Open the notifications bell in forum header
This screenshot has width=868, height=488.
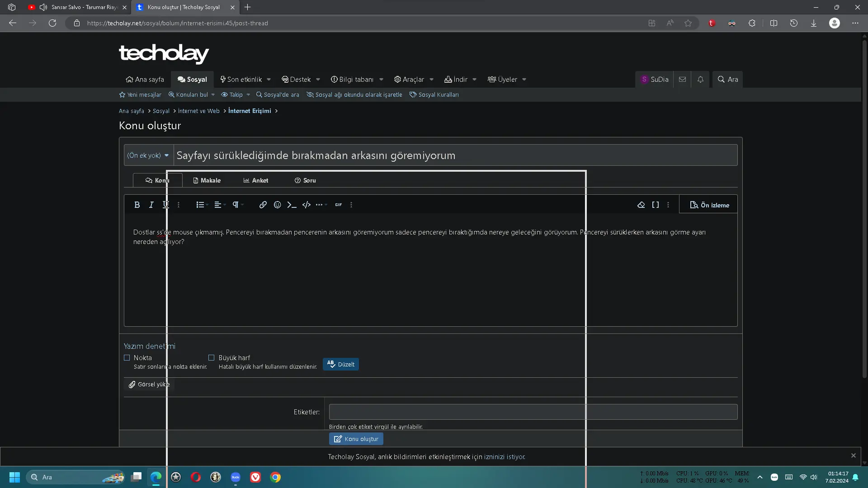click(x=700, y=80)
